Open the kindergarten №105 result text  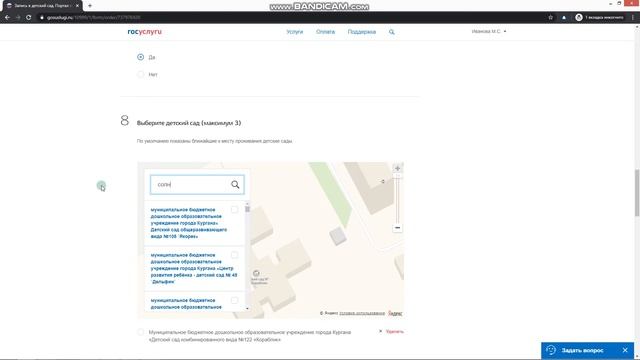coord(189,223)
